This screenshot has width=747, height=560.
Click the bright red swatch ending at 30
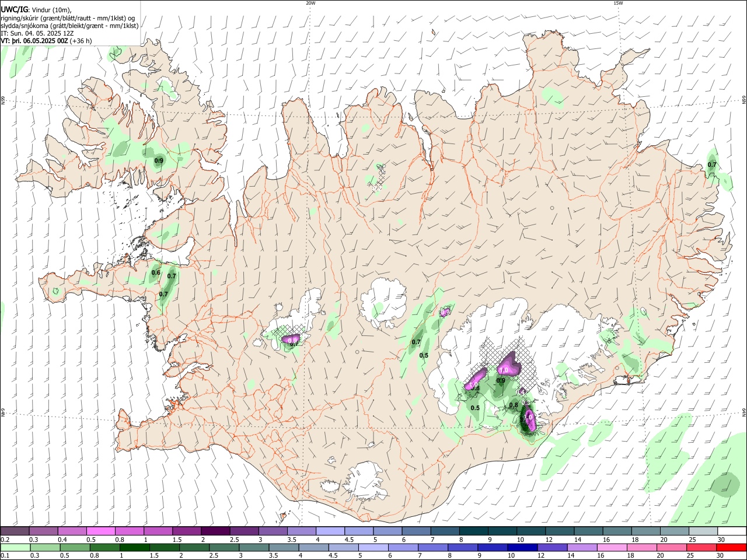coord(732,547)
